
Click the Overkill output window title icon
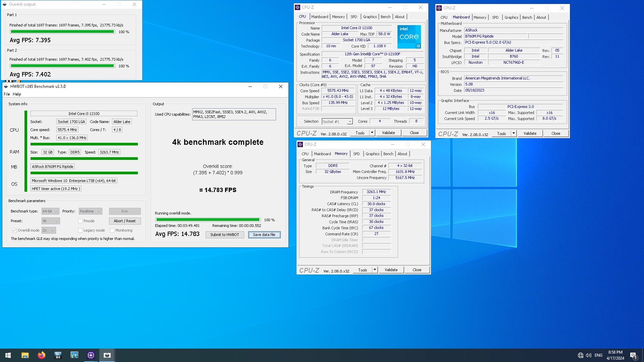tap(5, 4)
